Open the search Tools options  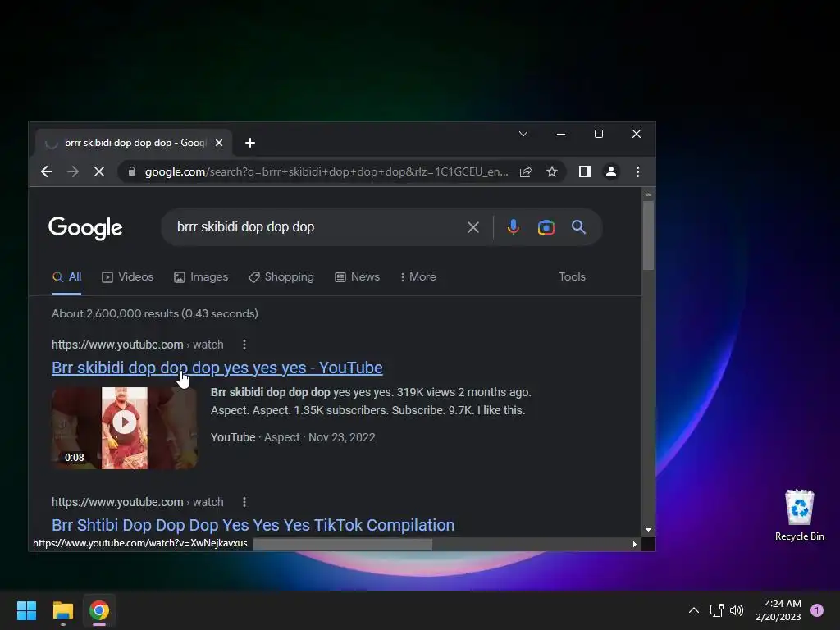(x=572, y=277)
